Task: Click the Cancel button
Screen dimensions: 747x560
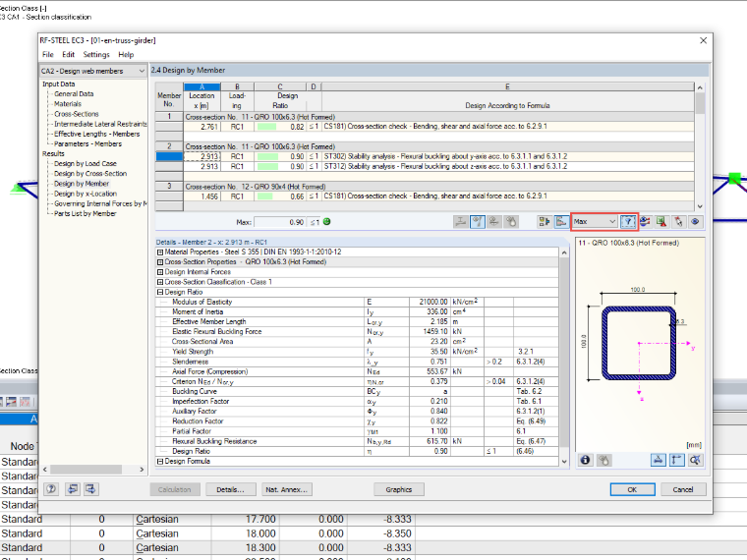Action: 683,489
